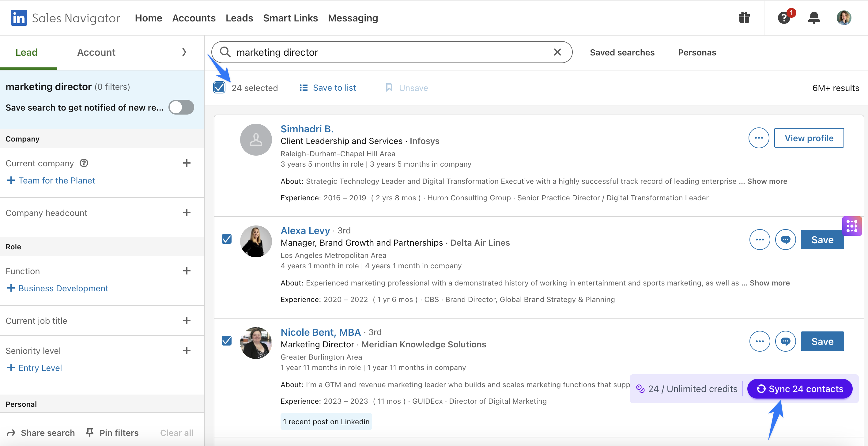Clear the marketing director search text
Image resolution: width=868 pixels, height=446 pixels.
pos(557,52)
